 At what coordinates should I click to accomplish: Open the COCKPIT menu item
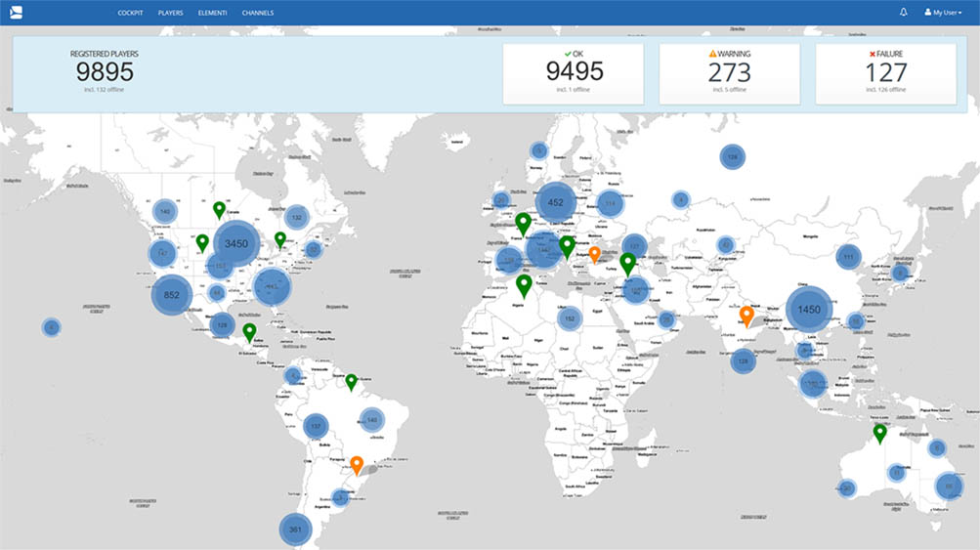131,13
